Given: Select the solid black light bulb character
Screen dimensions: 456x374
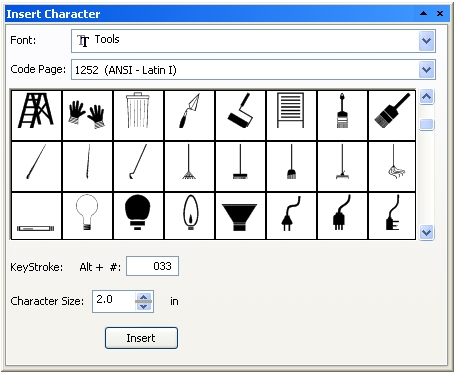Looking at the screenshot, I should [x=138, y=216].
